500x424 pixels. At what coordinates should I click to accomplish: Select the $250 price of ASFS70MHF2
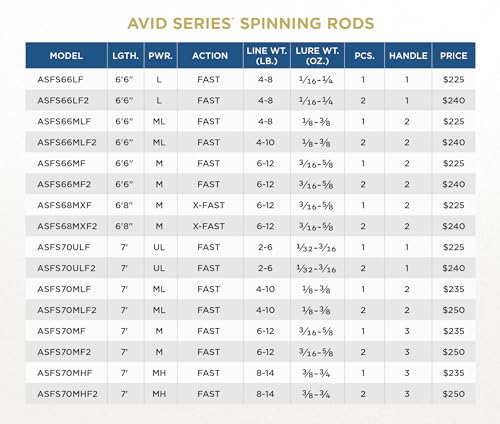453,394
